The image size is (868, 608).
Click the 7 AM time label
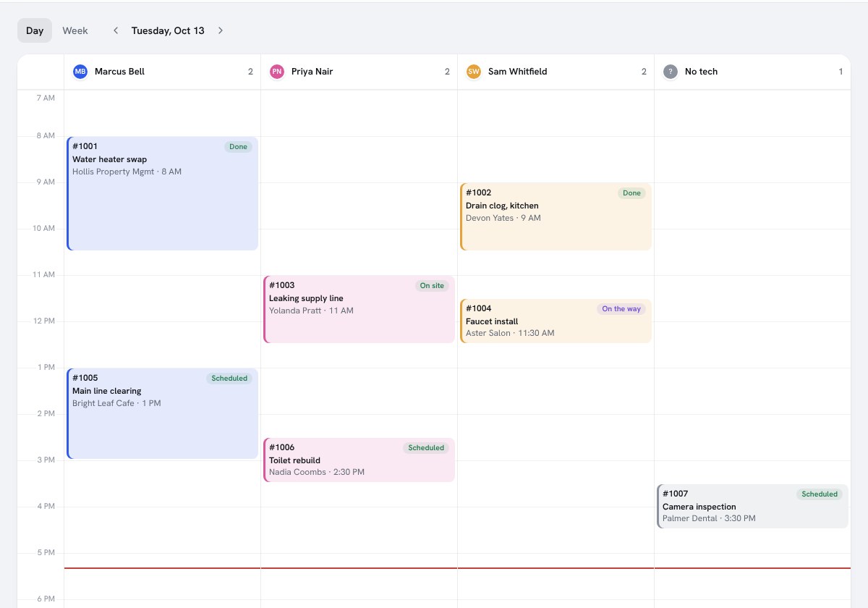tap(46, 98)
